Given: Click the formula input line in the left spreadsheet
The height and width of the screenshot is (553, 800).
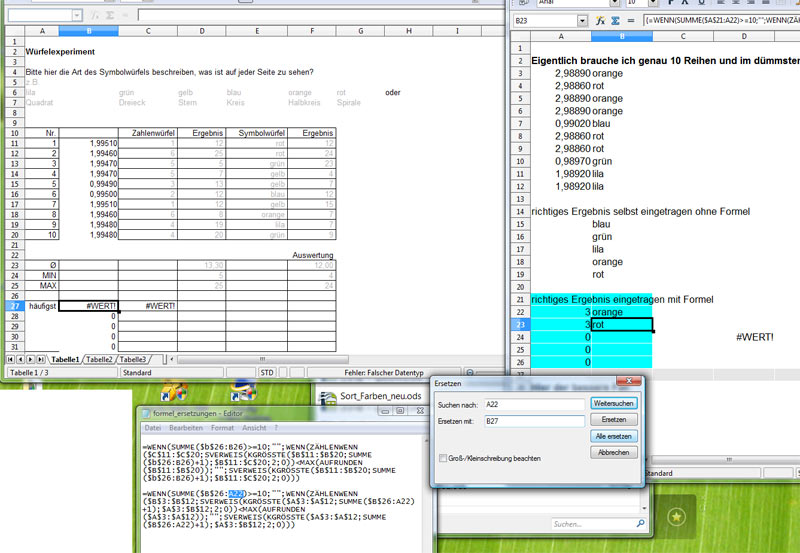Looking at the screenshot, I should [x=321, y=15].
